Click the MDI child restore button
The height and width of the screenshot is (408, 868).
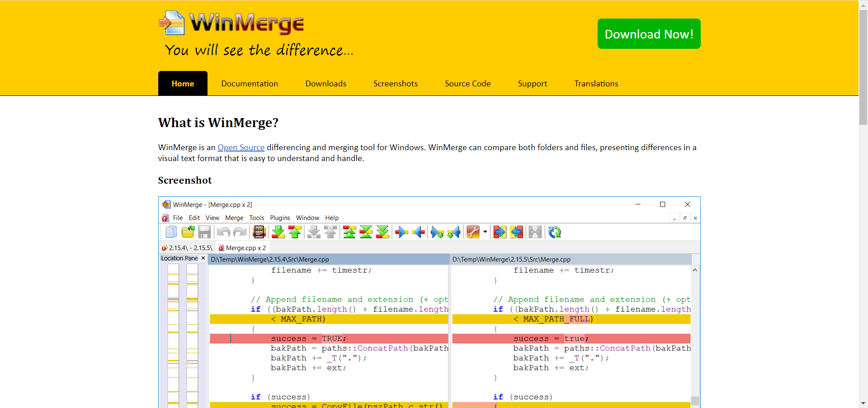click(685, 218)
